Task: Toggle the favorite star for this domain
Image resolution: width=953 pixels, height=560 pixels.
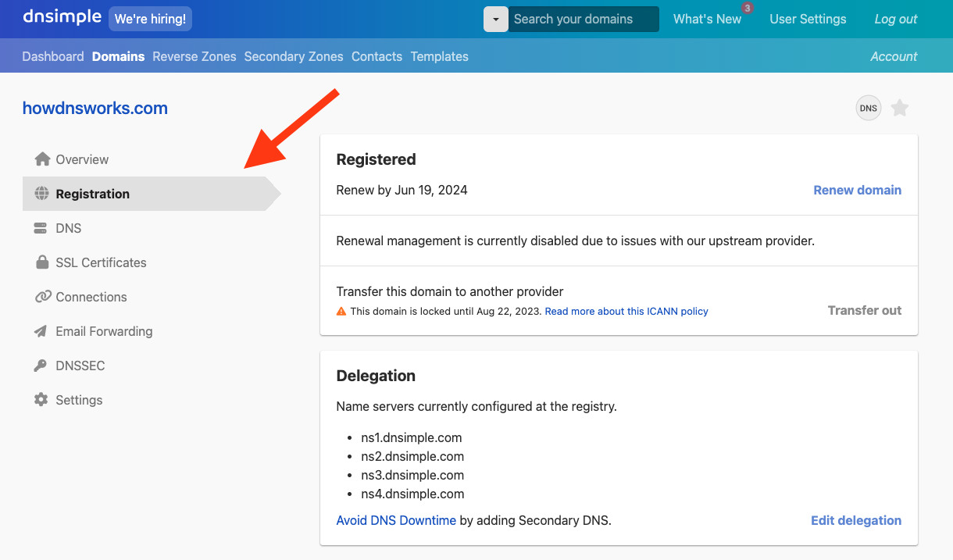Action: (900, 109)
